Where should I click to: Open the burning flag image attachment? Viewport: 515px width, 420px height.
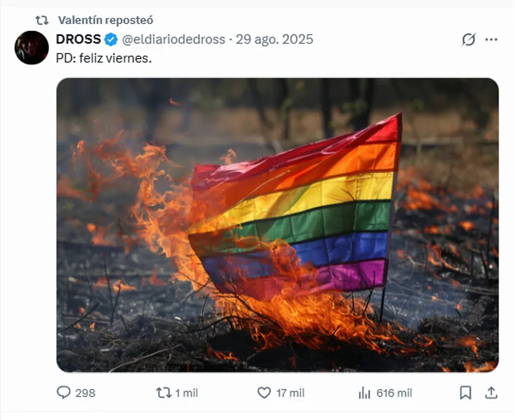[x=278, y=225]
